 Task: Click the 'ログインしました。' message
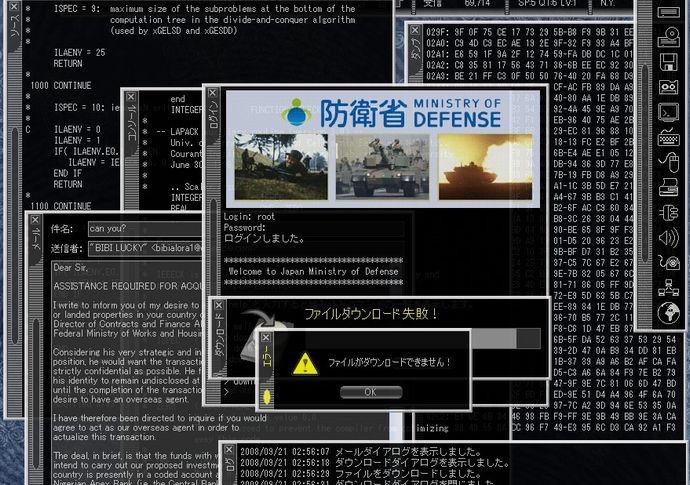tap(264, 239)
